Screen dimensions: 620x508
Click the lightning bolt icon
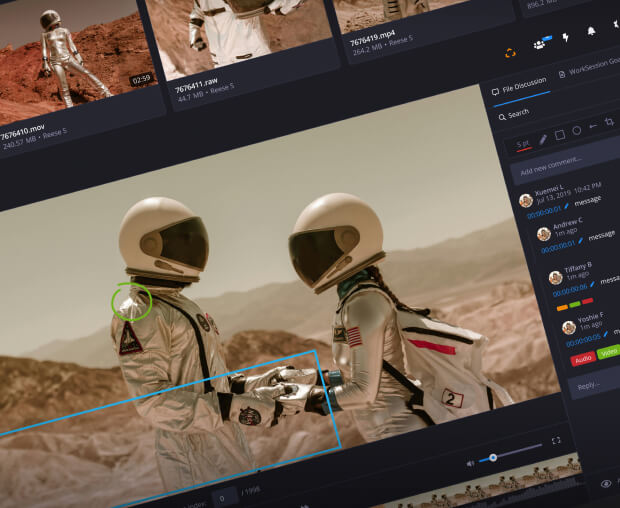coord(566,37)
